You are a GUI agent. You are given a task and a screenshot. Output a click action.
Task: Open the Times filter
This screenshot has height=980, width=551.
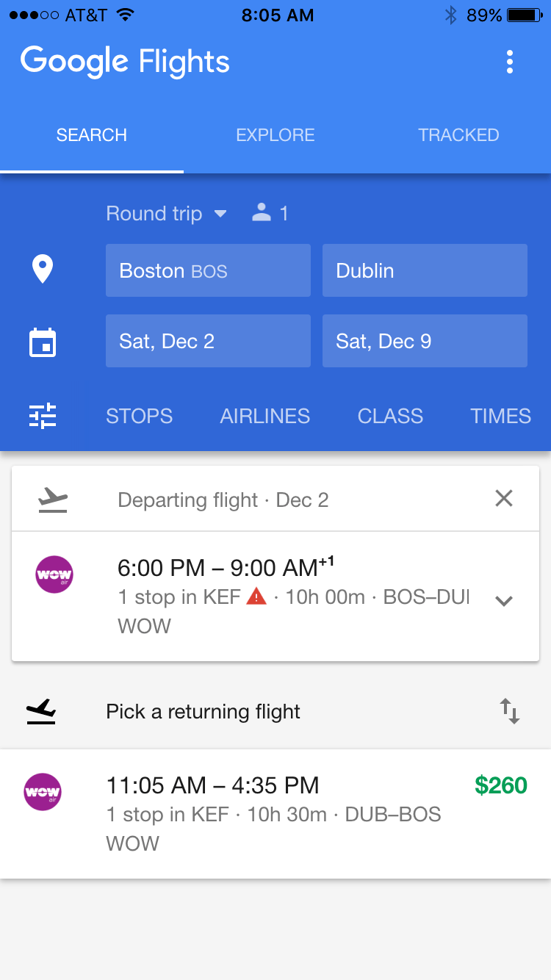(x=501, y=416)
